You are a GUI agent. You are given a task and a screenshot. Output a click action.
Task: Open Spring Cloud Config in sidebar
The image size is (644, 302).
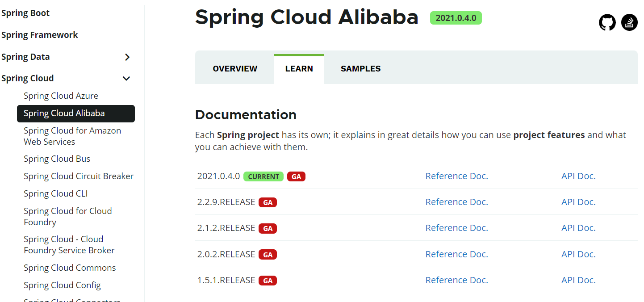[62, 285]
